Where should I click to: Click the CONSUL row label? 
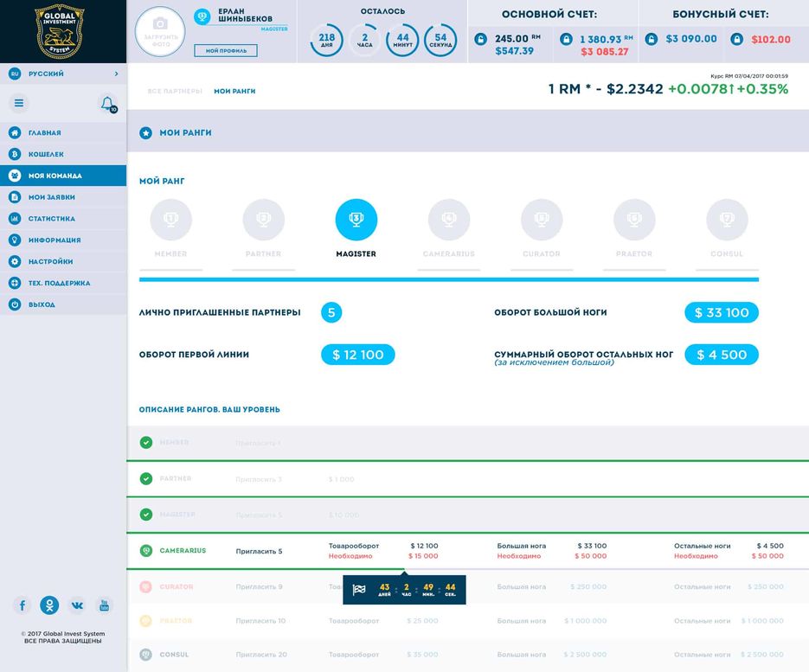[x=175, y=655]
